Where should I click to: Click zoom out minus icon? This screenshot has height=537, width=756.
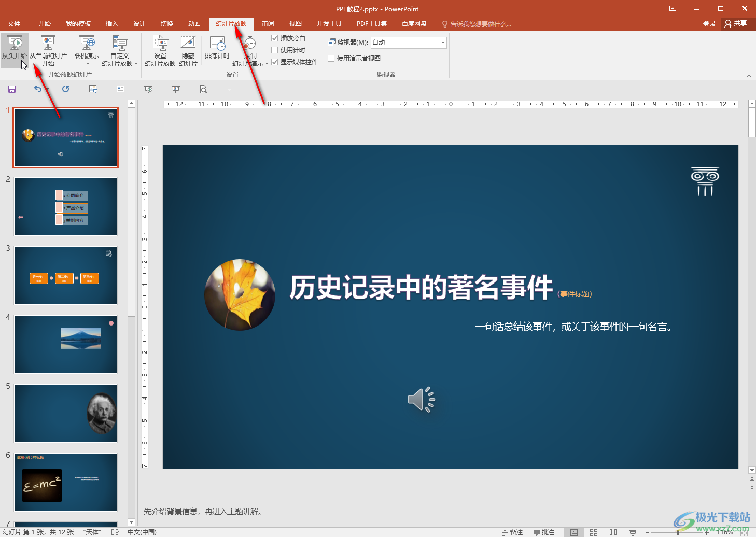(x=647, y=532)
